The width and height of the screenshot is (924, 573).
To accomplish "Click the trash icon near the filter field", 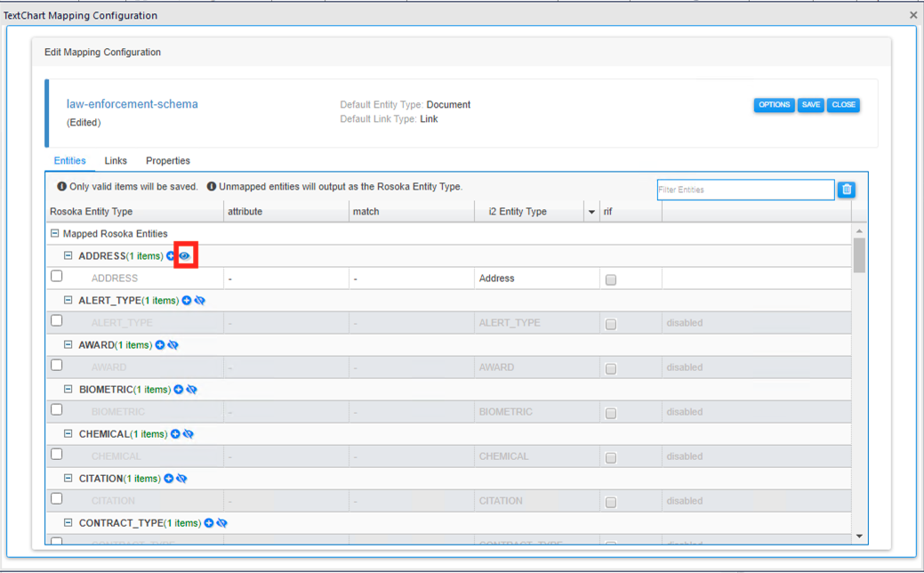I will tap(846, 190).
